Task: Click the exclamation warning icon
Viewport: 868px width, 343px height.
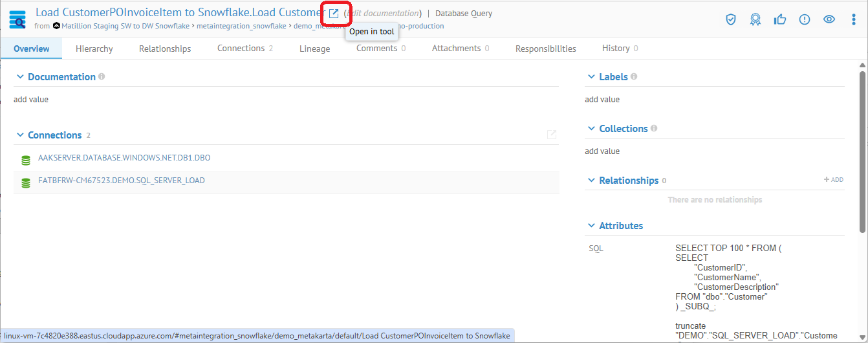Action: (x=805, y=19)
